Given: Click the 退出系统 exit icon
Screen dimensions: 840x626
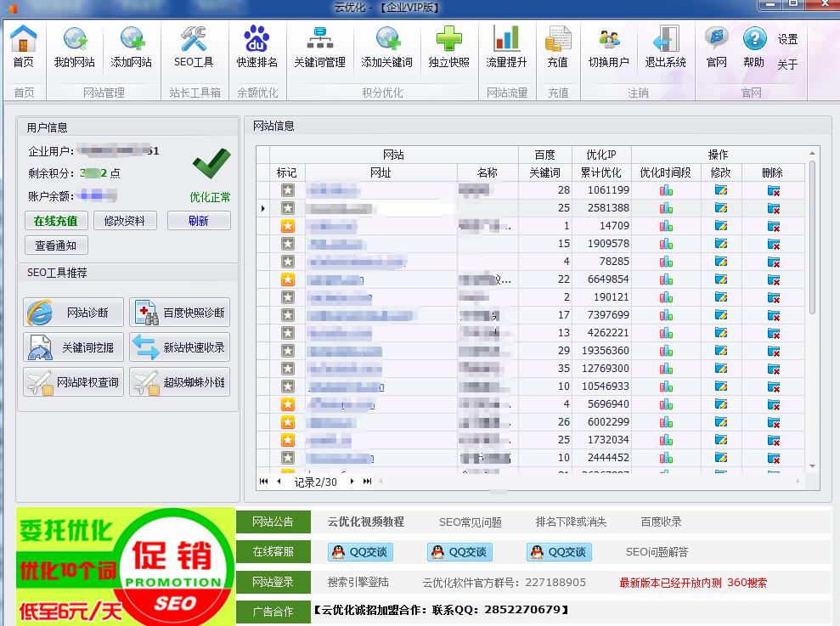Looking at the screenshot, I should pos(665,47).
